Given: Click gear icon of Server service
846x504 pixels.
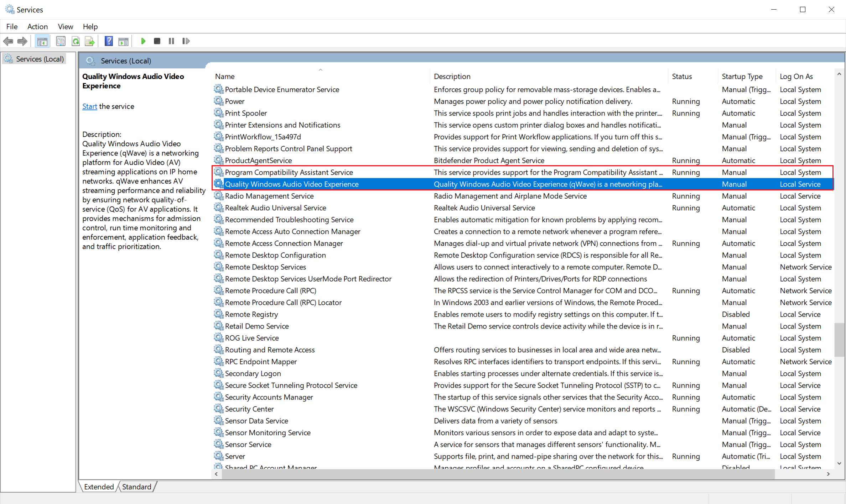Looking at the screenshot, I should [x=218, y=456].
